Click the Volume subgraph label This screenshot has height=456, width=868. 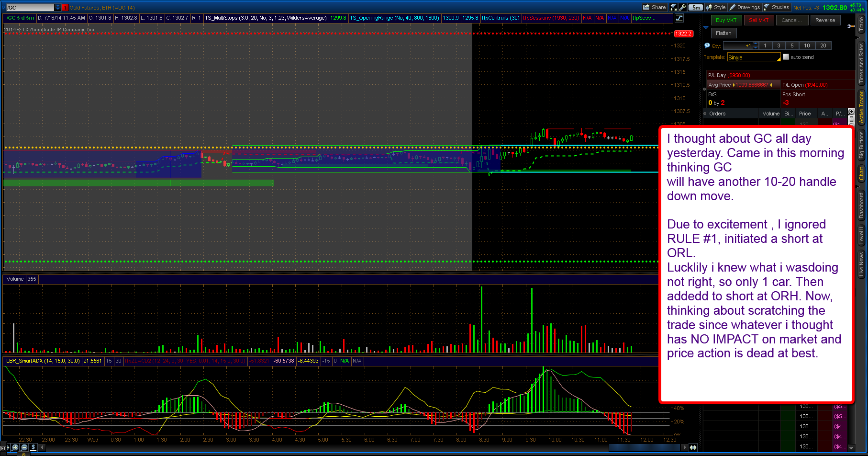pyautogui.click(x=15, y=279)
